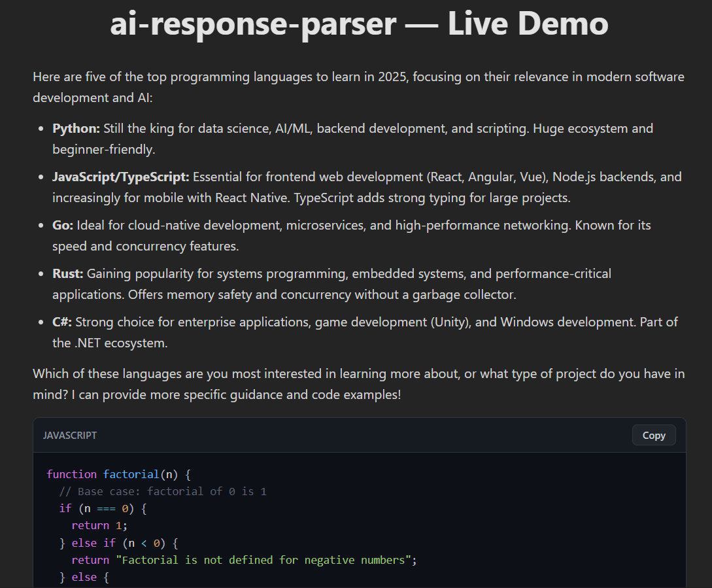Click the intro paragraph "Here are five of the top"
Image resolution: width=712 pixels, height=588 pixels.
point(359,87)
